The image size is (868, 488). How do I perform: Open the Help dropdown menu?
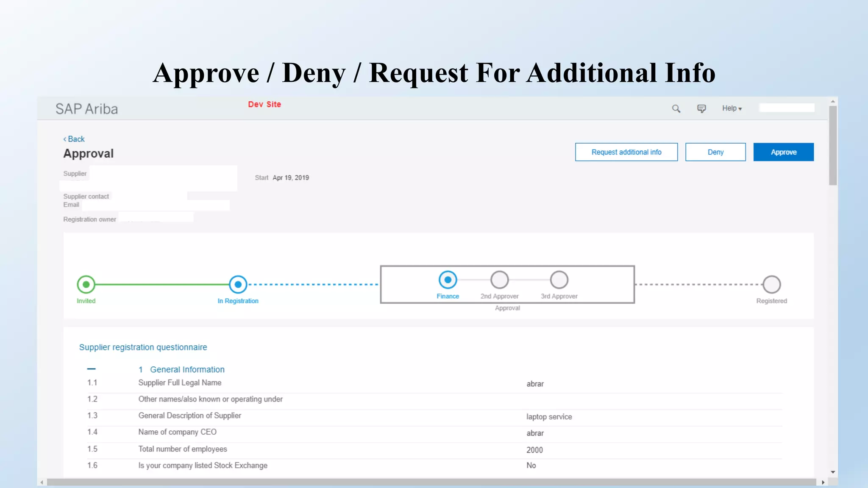pos(732,108)
